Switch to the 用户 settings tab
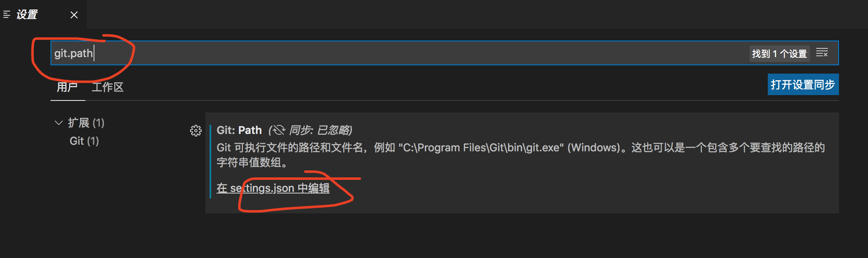 (x=67, y=87)
